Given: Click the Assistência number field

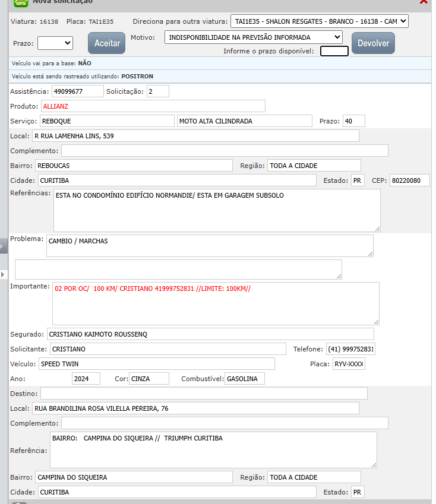Looking at the screenshot, I should click(77, 91).
